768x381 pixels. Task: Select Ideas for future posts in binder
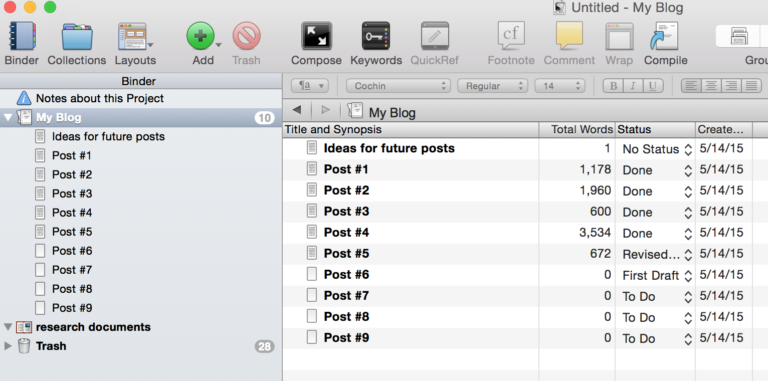coord(108,137)
